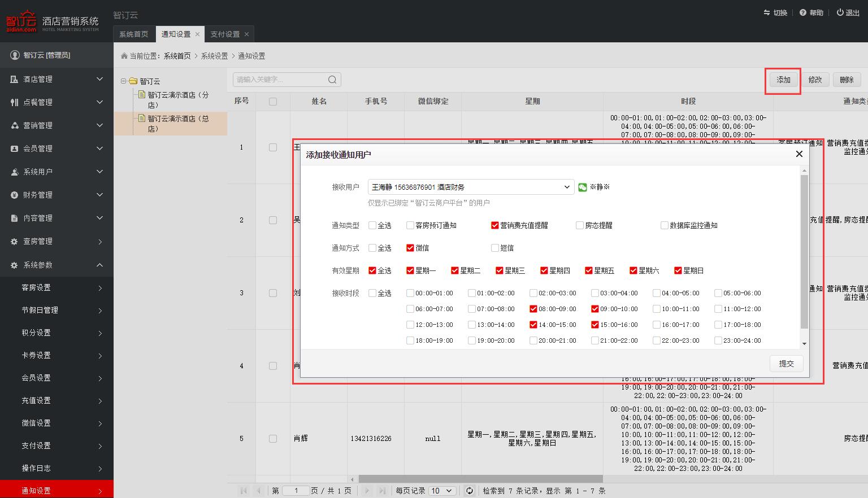Screen dimensions: 868x498
Task: Open 帮助 help in top bar
Action: (x=811, y=12)
